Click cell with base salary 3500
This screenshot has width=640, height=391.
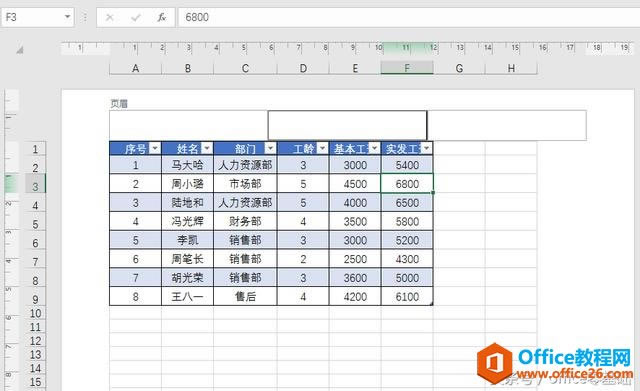355,221
